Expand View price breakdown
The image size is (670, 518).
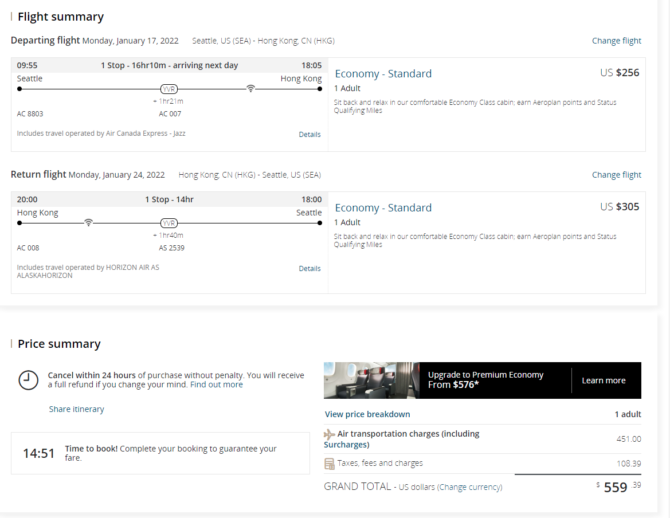pos(367,414)
